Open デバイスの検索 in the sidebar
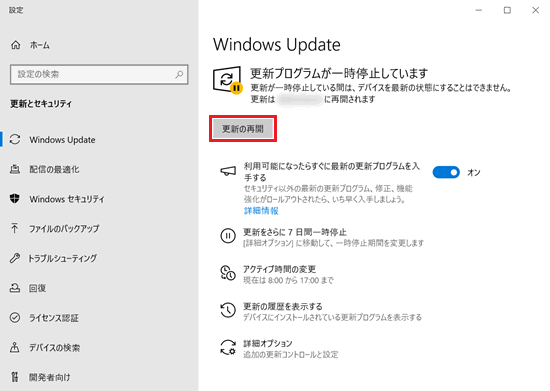 point(99,347)
